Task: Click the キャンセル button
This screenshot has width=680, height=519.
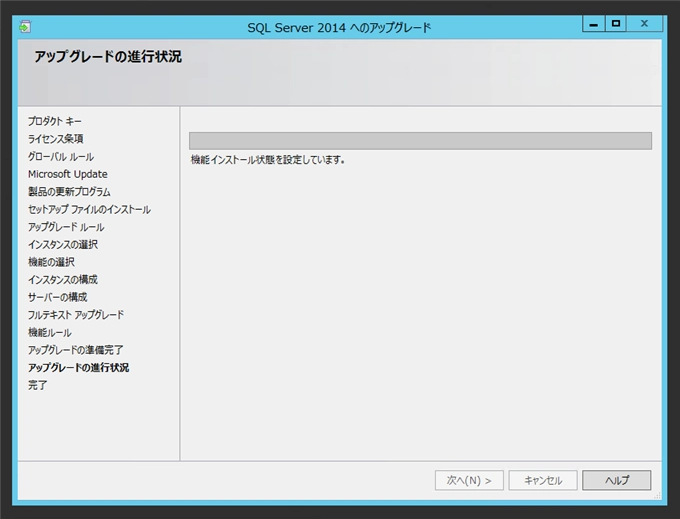Action: point(543,480)
